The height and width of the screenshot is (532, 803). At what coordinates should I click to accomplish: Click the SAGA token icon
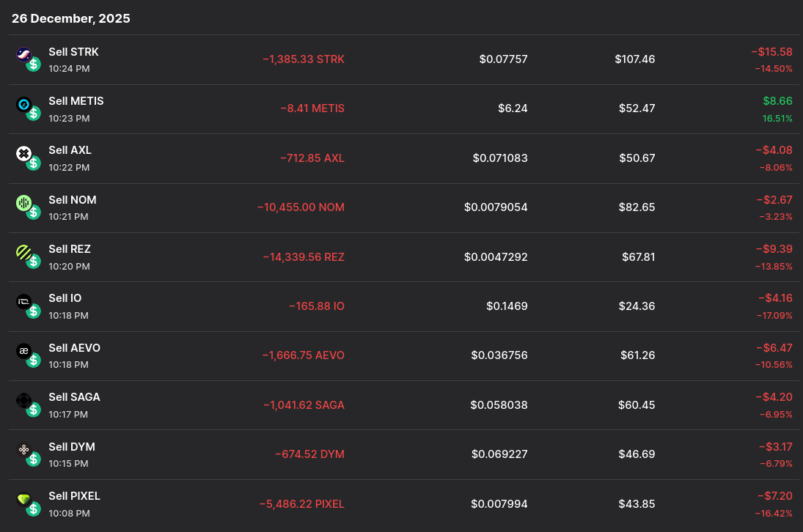[x=24, y=400]
